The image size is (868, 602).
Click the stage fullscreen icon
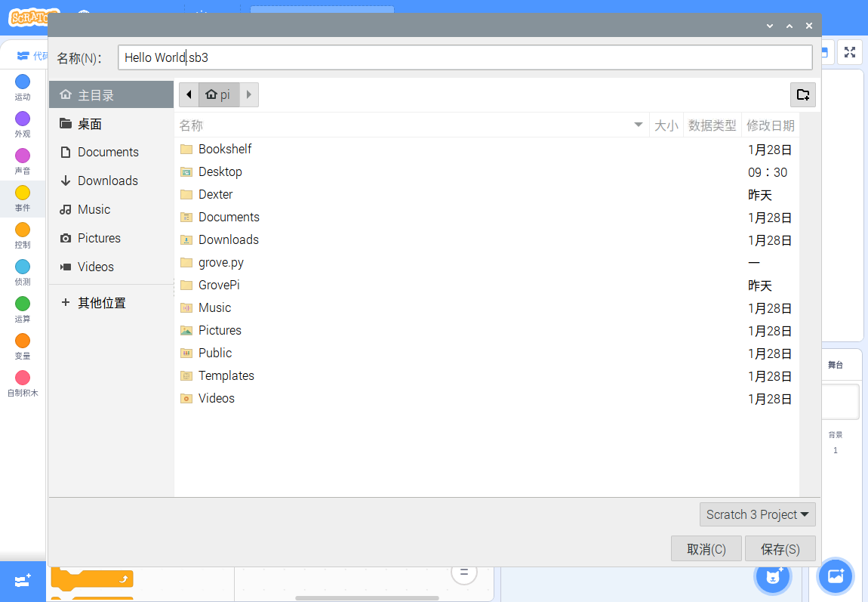850,53
